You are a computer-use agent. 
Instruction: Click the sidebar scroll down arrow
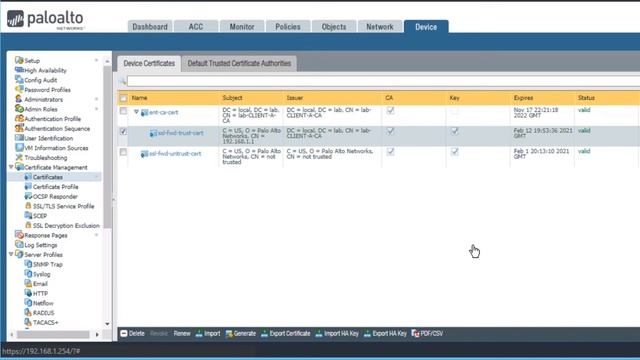point(107,324)
